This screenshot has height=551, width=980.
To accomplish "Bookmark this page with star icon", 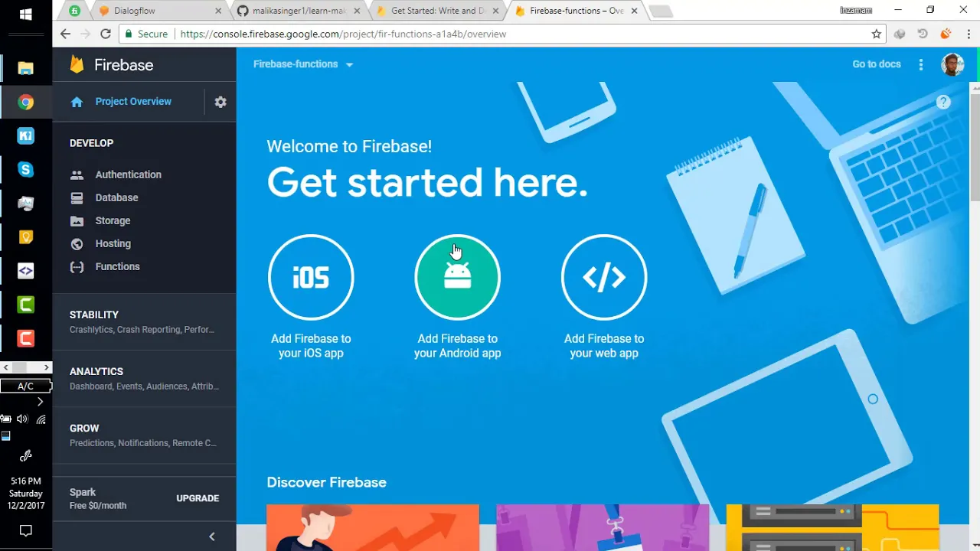I will (877, 34).
